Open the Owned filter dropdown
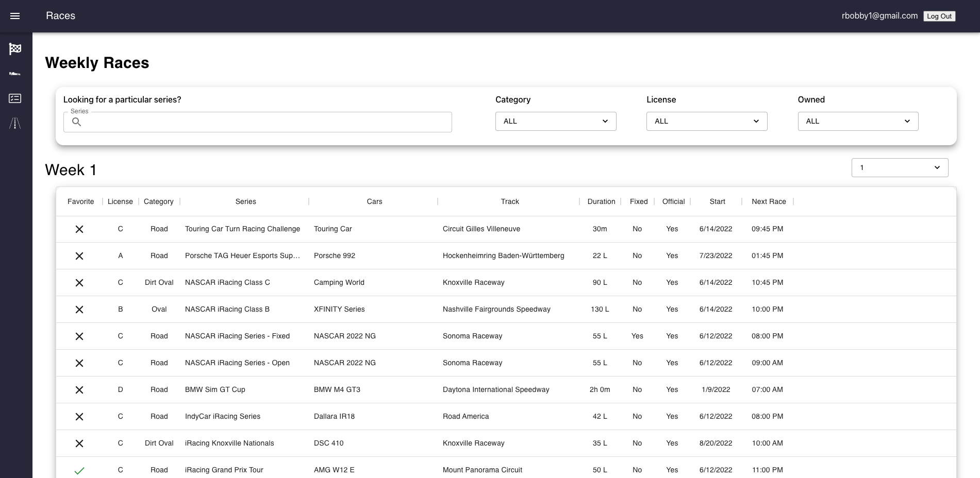This screenshot has width=980, height=478. (x=858, y=121)
